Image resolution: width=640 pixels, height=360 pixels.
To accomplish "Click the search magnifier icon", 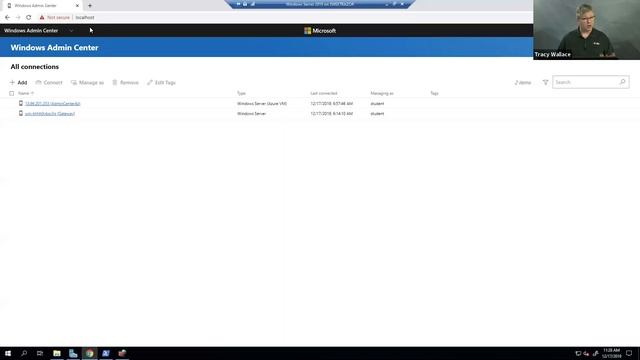I will (622, 82).
